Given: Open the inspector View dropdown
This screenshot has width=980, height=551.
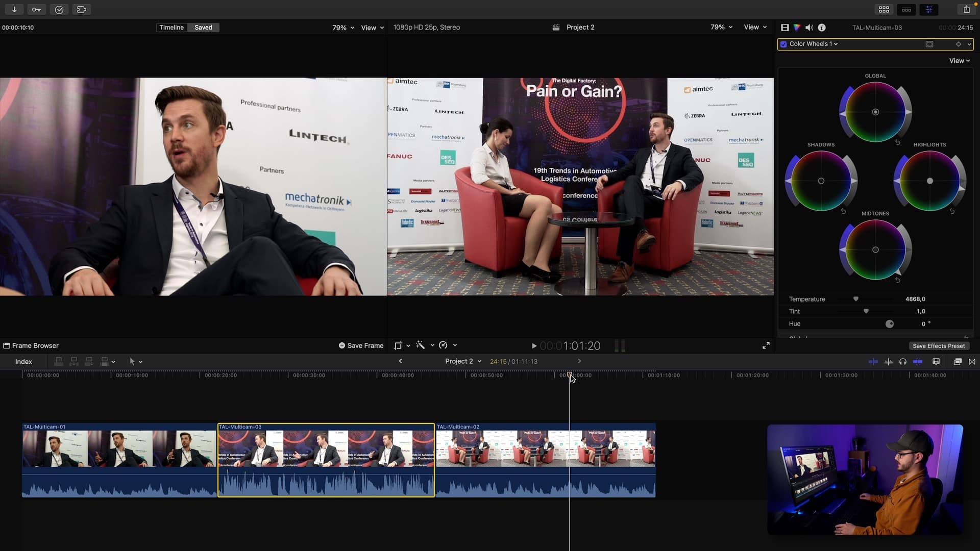Looking at the screenshot, I should point(959,61).
